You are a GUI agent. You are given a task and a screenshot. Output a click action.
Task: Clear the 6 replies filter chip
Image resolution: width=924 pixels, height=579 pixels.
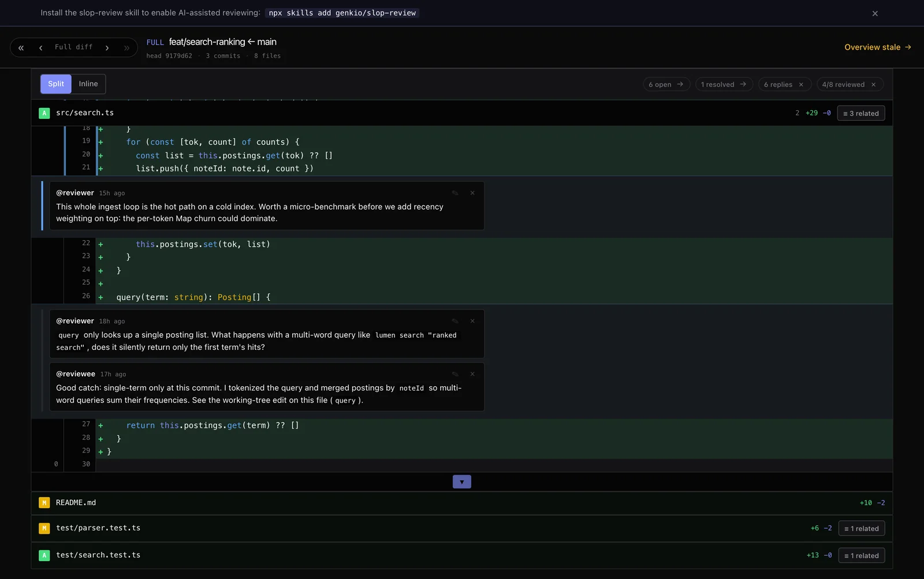click(801, 85)
